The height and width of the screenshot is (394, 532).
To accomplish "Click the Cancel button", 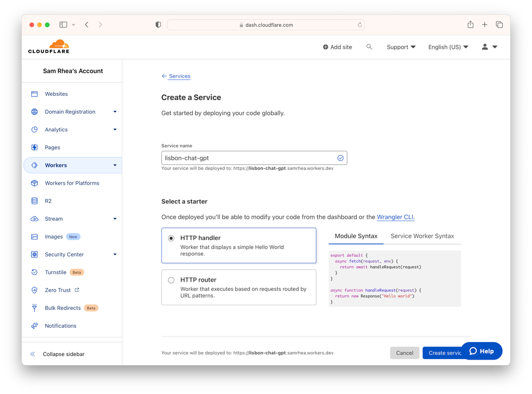I will [x=404, y=353].
